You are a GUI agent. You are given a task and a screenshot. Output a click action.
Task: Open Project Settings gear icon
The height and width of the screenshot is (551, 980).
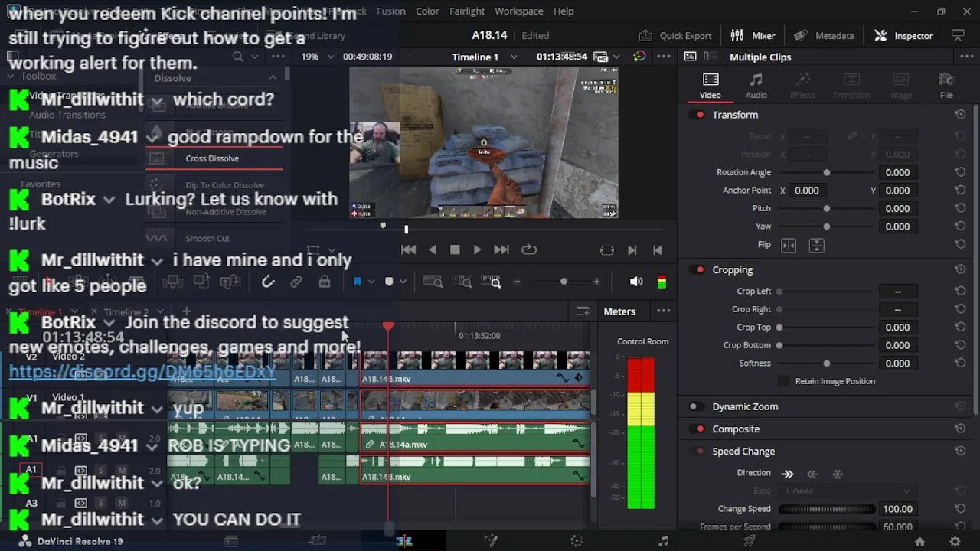click(x=955, y=541)
